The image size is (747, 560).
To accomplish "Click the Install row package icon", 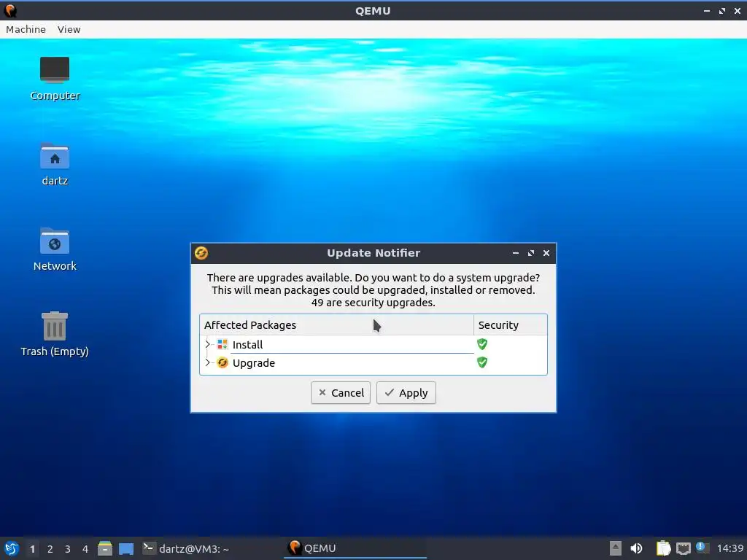I will (222, 344).
